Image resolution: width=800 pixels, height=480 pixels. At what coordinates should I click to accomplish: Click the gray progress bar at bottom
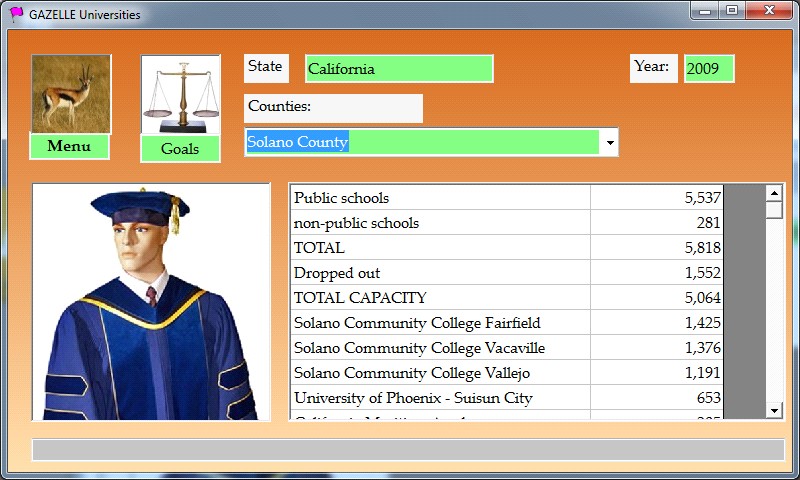[x=407, y=450]
